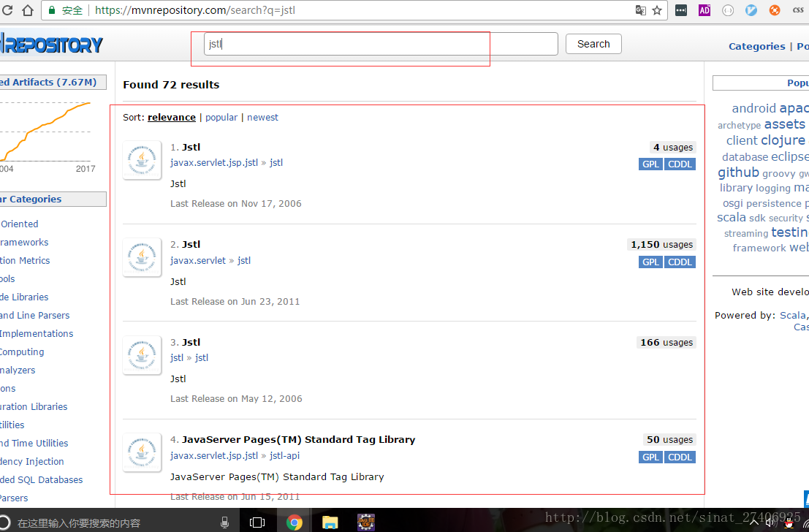This screenshot has height=532, width=809.
Task: Open the AD extension icon
Action: click(704, 10)
